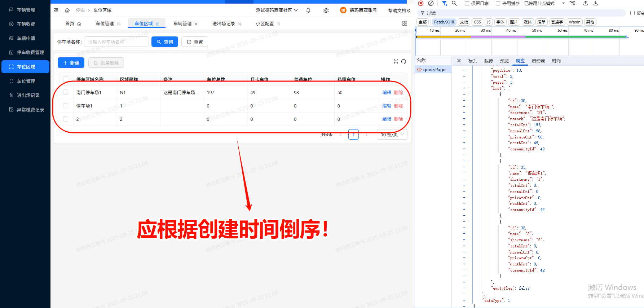
Task: Close the 进出场记录 tab
Action: (x=239, y=24)
